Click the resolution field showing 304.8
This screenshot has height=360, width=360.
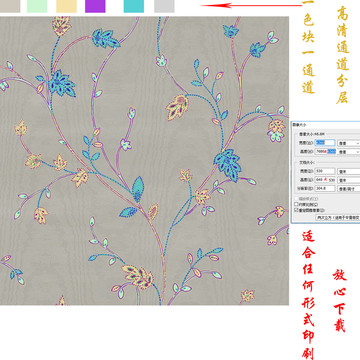click(x=325, y=189)
